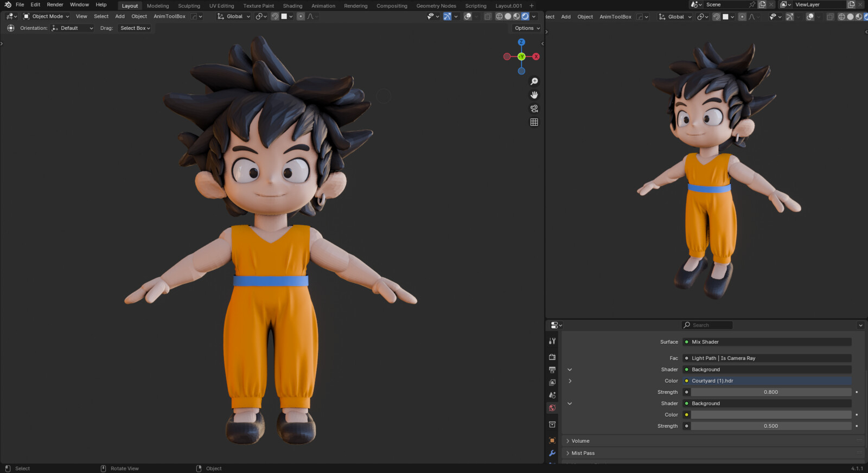
Task: Switch left viewport to material preview shading
Action: (516, 16)
